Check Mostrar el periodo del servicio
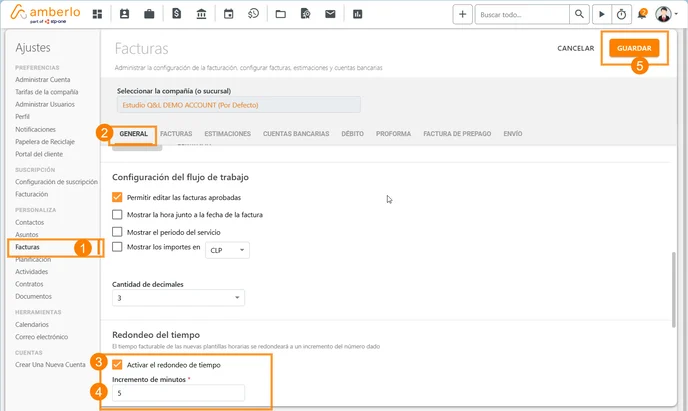 click(x=117, y=232)
